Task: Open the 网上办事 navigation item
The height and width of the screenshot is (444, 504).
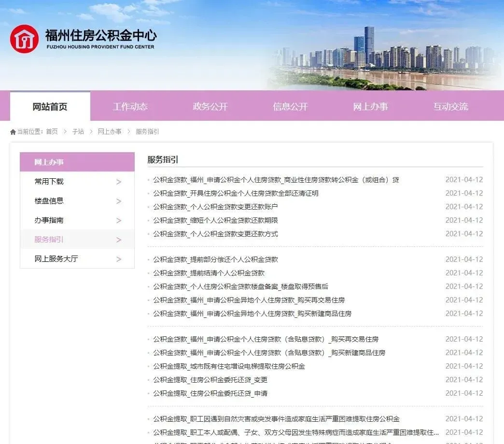Action: (370, 106)
